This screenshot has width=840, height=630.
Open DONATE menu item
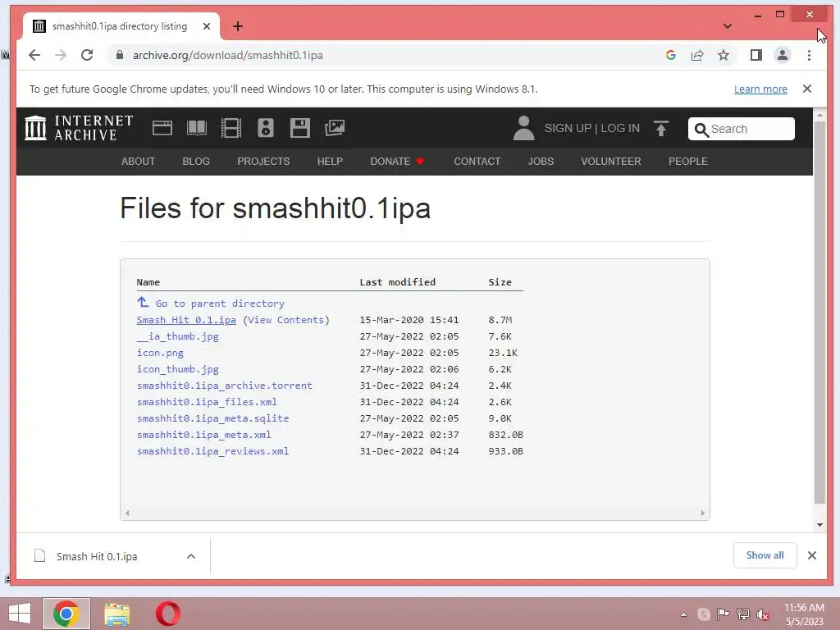pyautogui.click(x=397, y=162)
